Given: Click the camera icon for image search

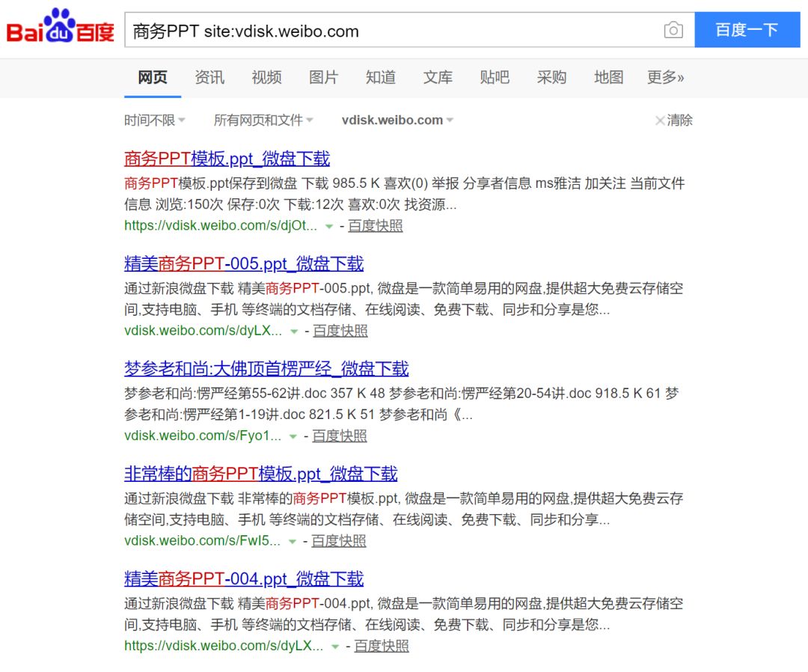Looking at the screenshot, I should [673, 30].
